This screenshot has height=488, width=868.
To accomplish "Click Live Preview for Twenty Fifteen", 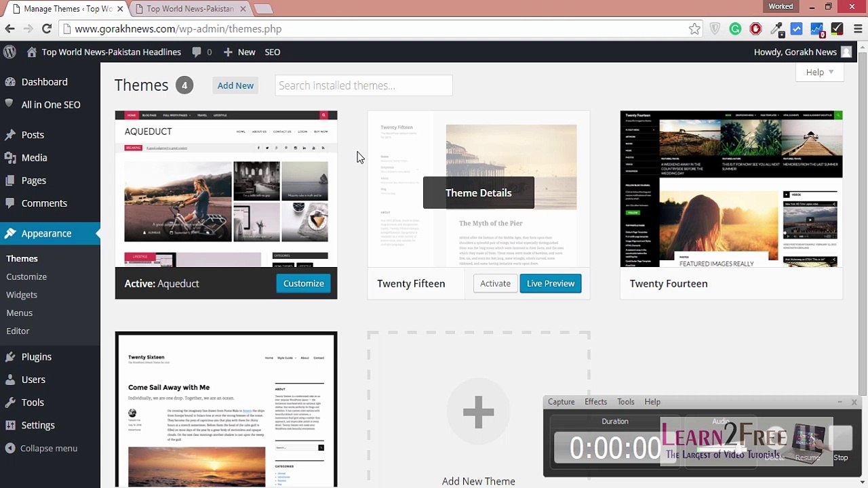I will pyautogui.click(x=551, y=283).
